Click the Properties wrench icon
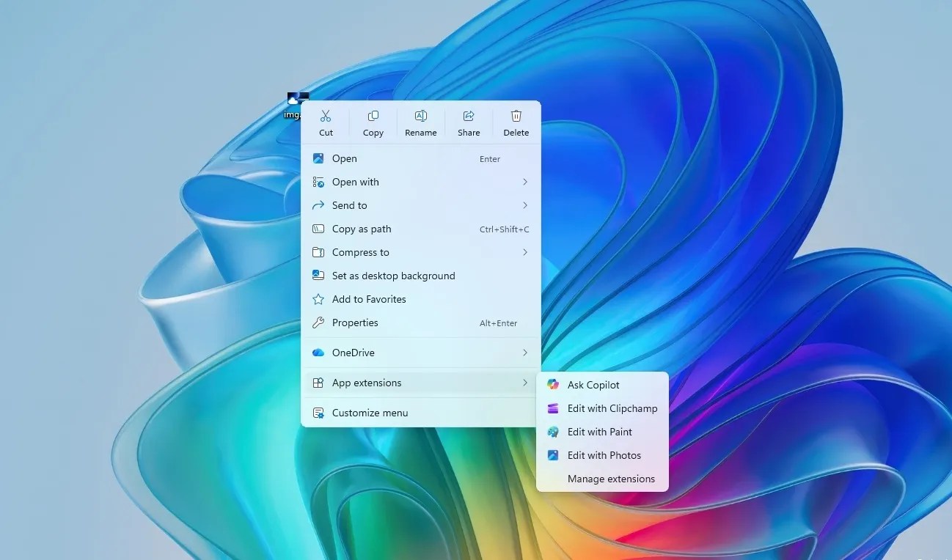Screen dimensions: 952x560 318,323
